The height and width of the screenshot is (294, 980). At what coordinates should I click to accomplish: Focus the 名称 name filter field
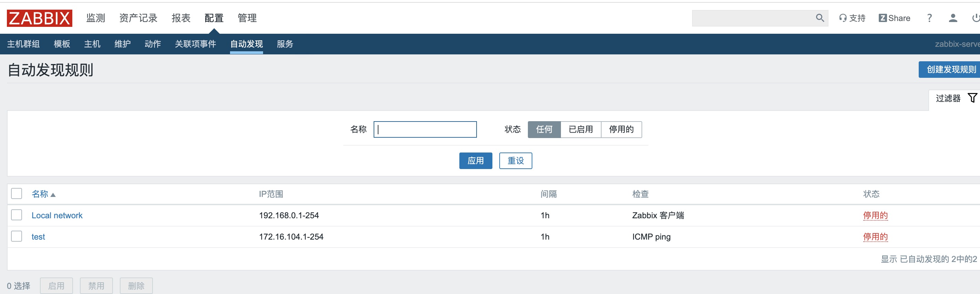[x=425, y=129]
